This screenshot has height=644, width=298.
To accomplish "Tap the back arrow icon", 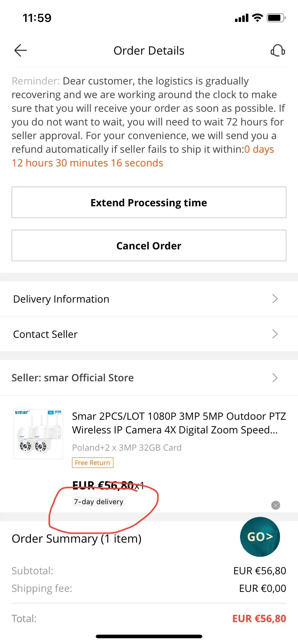I will 21,51.
